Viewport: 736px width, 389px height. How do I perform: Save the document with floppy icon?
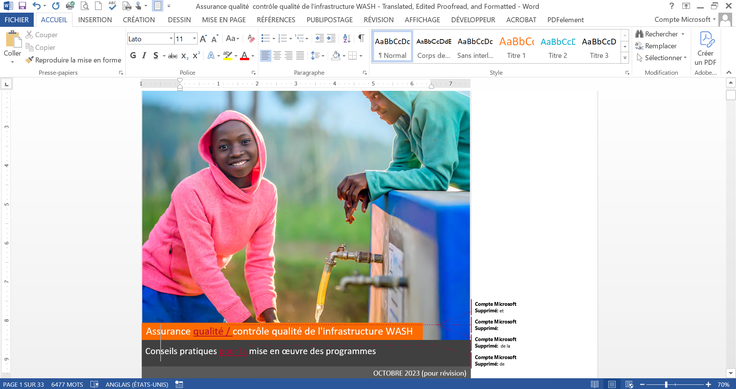(22, 6)
